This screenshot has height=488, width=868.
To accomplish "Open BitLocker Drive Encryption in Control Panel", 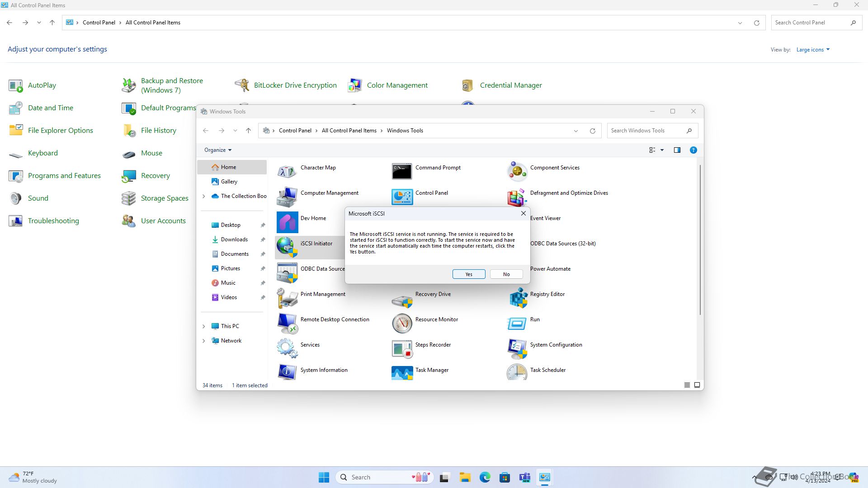I will pyautogui.click(x=295, y=85).
